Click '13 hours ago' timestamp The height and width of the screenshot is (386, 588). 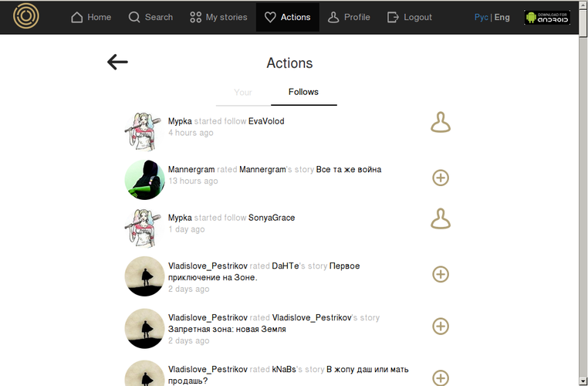pyautogui.click(x=193, y=181)
